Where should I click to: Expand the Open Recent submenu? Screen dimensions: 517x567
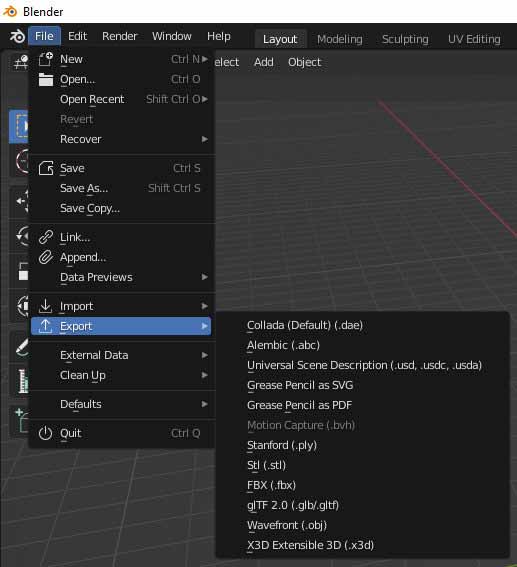point(121,99)
